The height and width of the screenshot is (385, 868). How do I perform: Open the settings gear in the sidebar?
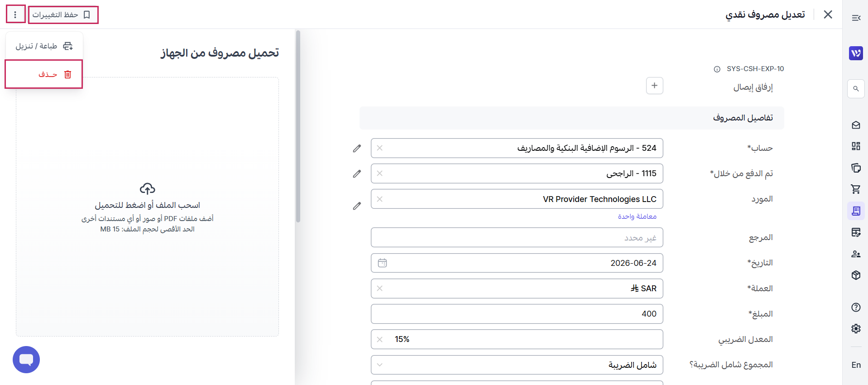[x=856, y=328]
